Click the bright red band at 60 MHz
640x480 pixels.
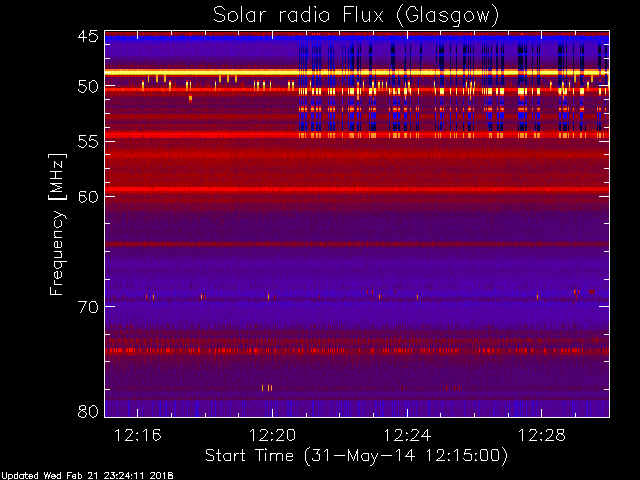357,189
